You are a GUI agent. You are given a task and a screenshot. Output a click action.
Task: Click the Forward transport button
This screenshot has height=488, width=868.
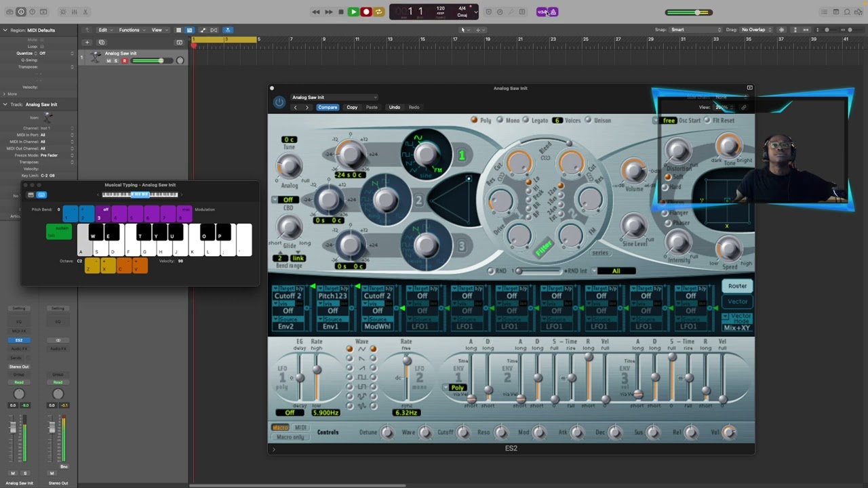(328, 12)
